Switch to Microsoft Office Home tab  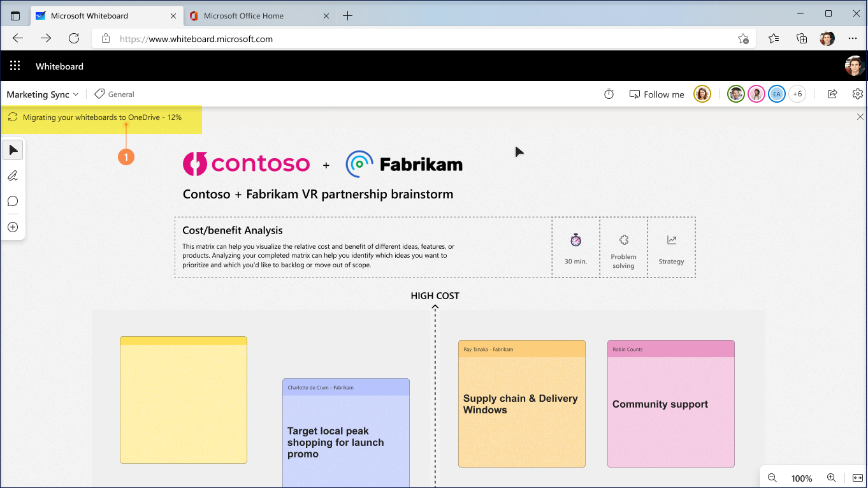point(243,16)
